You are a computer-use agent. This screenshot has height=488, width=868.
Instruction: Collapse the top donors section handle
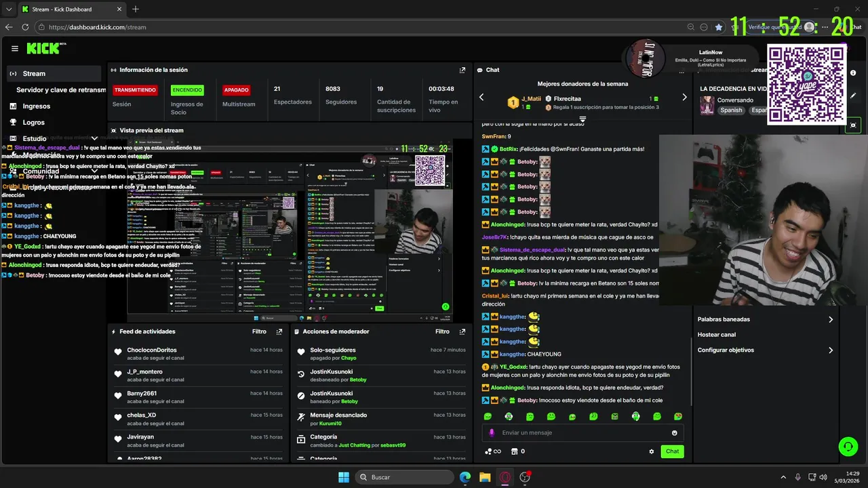pyautogui.click(x=583, y=119)
